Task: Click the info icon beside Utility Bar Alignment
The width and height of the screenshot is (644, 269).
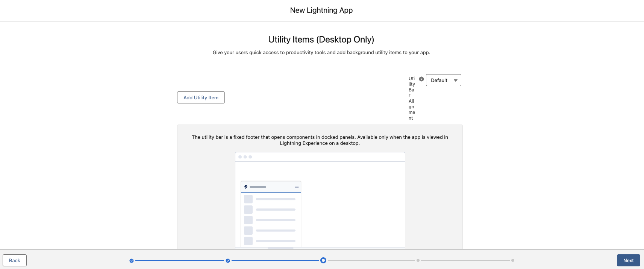Action: [421, 79]
